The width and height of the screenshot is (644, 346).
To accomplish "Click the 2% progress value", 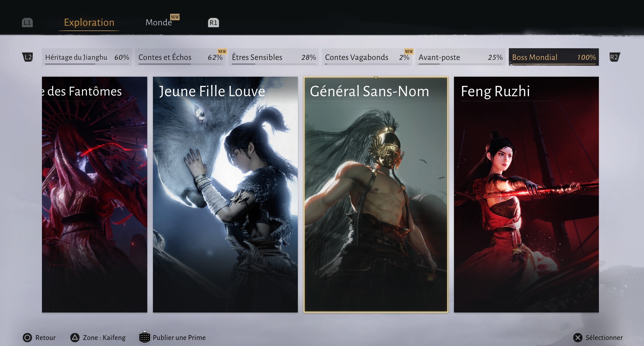I will pos(404,57).
